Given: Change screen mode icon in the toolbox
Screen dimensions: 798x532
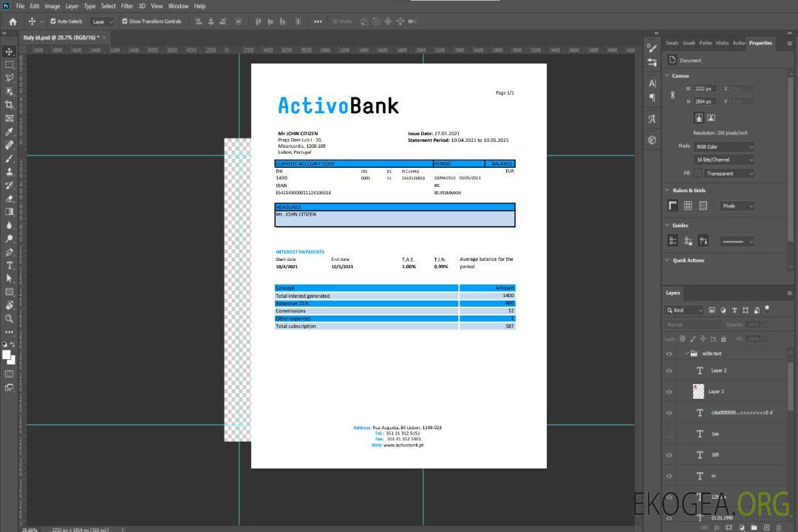Looking at the screenshot, I should (x=9, y=387).
